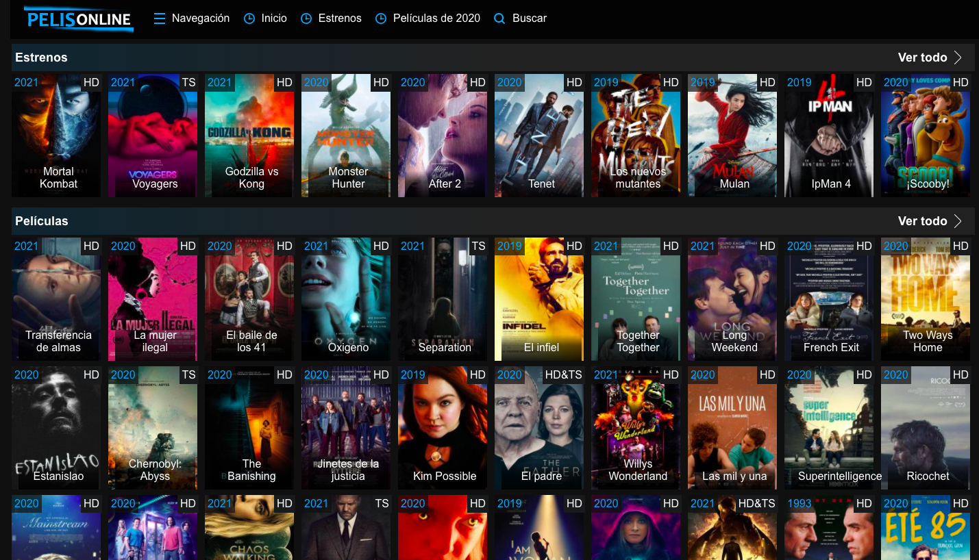Open the Ricochet movie poster
This screenshot has width=979, height=560.
point(926,428)
